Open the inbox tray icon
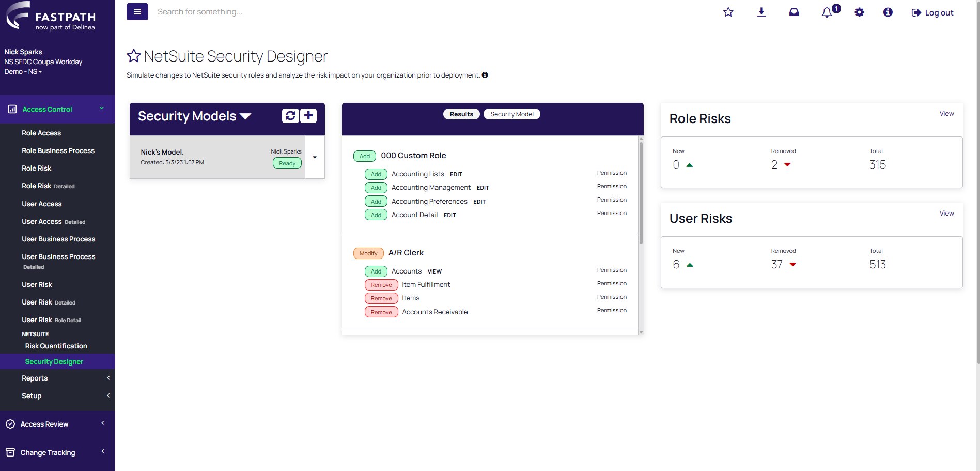980x471 pixels. tap(794, 12)
